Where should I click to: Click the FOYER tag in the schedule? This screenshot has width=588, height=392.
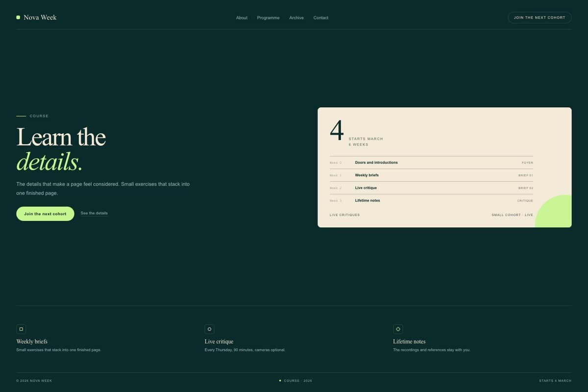coord(527,163)
